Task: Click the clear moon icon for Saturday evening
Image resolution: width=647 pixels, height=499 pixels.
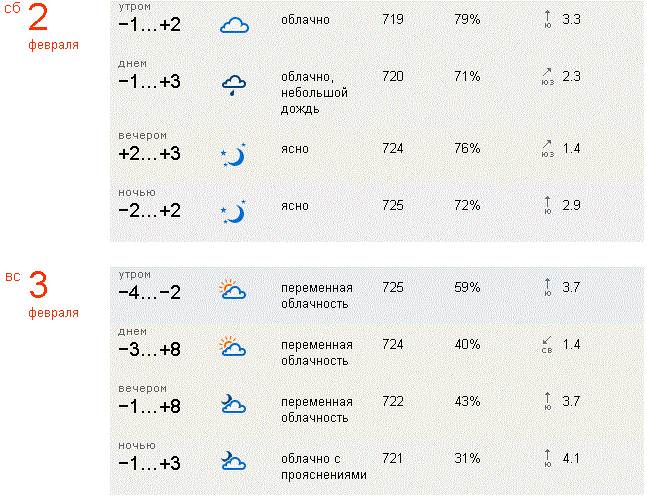Action: [233, 153]
